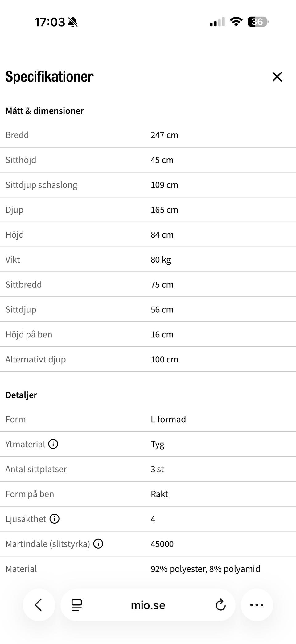Tap the Martindale value 45000
Screen dimensions: 296x644
162,544
